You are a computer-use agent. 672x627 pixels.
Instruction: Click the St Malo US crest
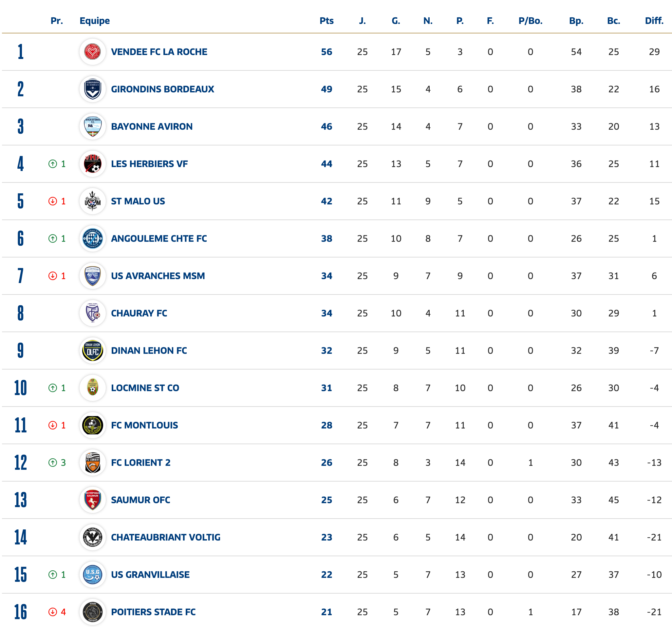[x=93, y=201]
